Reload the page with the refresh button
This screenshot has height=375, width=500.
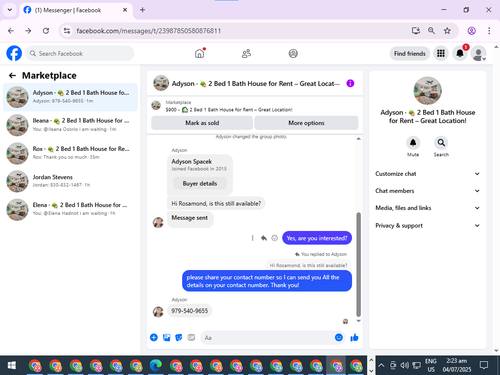(x=46, y=31)
